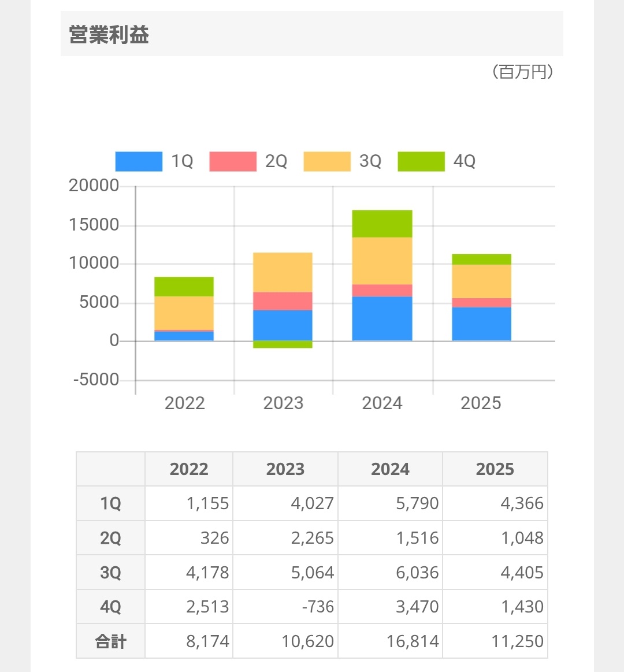
Task: Select the 2022 orange 3Q bar segment
Action: point(184,313)
